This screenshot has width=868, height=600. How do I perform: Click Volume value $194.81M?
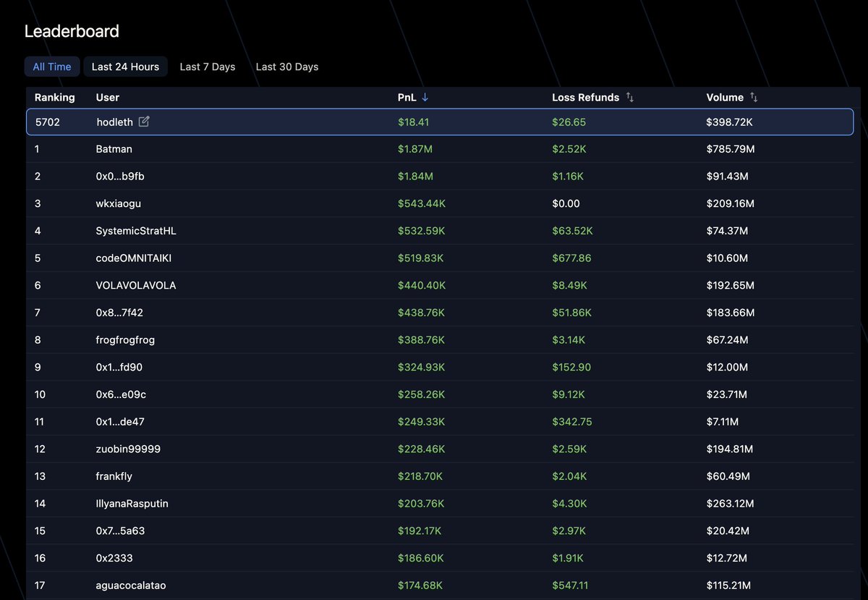coord(730,449)
